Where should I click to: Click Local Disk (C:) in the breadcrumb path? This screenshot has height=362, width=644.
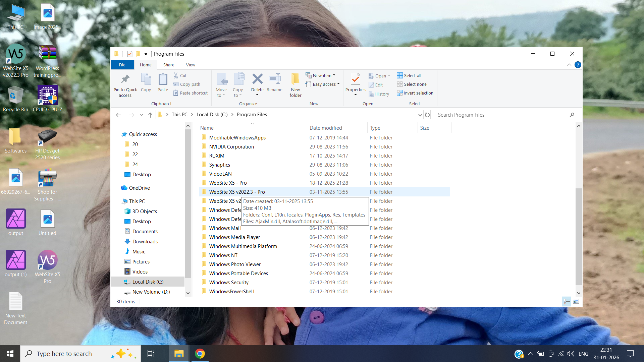click(212, 115)
